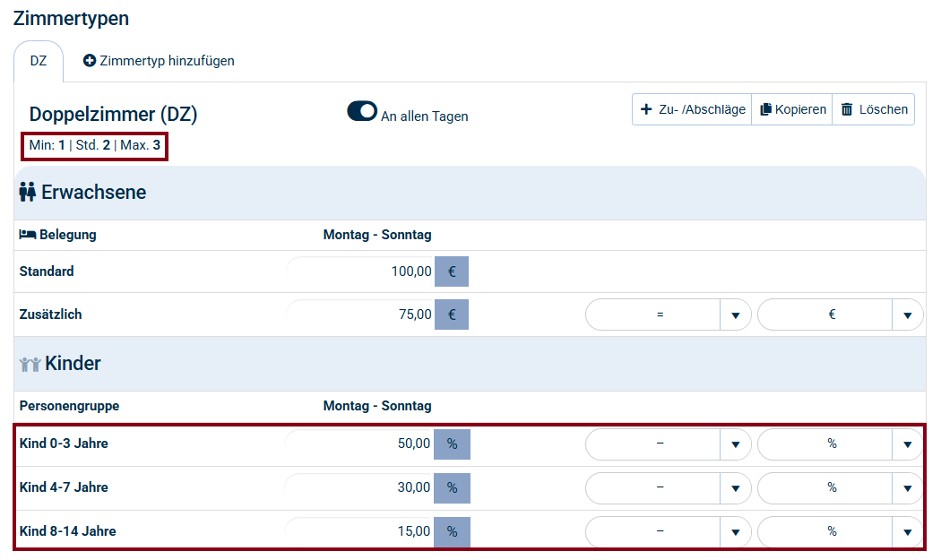Expand the Zusätzlich unit dropdown showing euro
The image size is (941, 560).
coord(907,315)
